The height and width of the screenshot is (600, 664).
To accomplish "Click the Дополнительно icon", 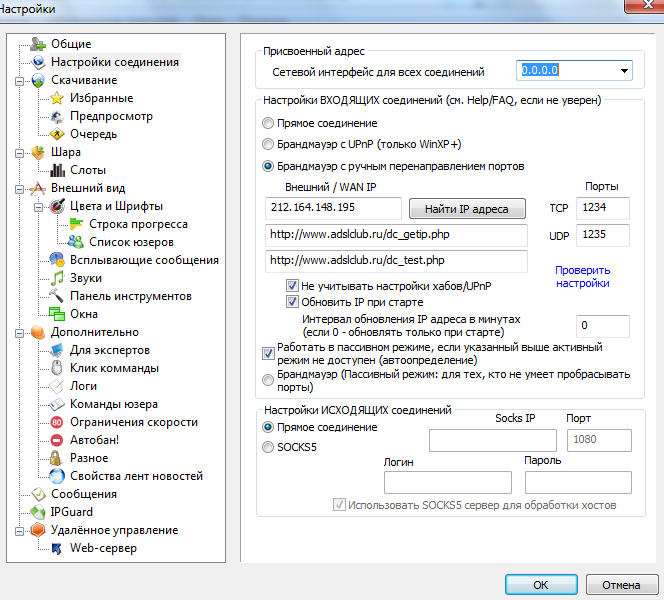I will [x=38, y=332].
